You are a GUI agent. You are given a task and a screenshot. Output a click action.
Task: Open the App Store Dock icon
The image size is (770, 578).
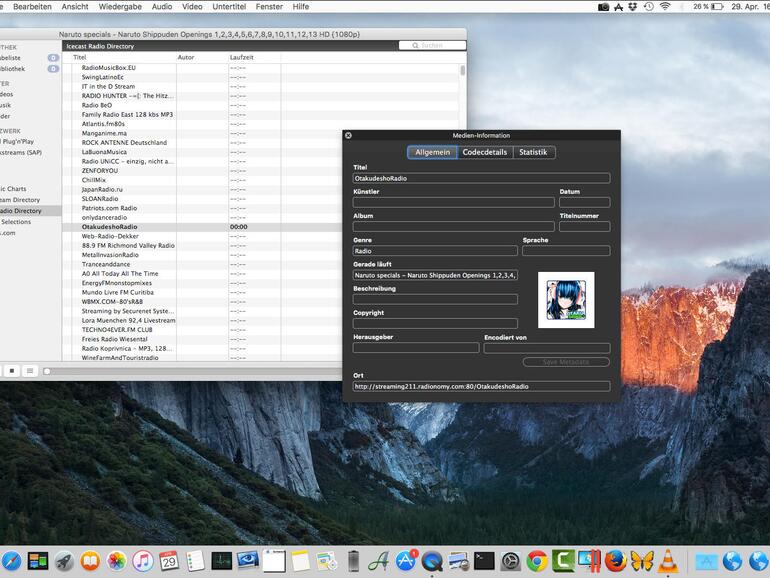click(406, 561)
